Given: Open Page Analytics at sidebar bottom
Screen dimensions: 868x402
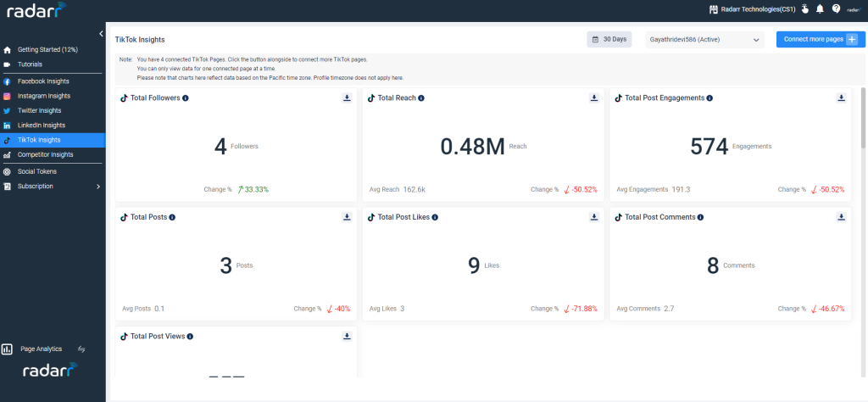Looking at the screenshot, I should pos(41,349).
